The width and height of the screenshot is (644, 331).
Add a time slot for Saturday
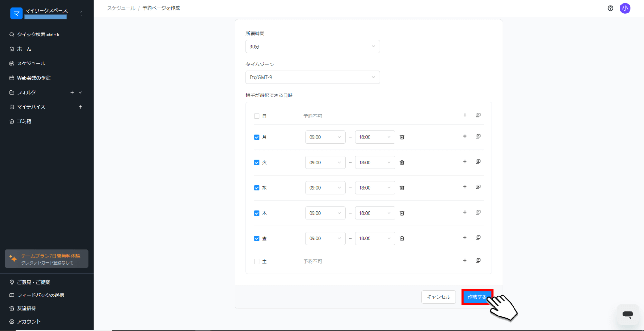click(465, 261)
